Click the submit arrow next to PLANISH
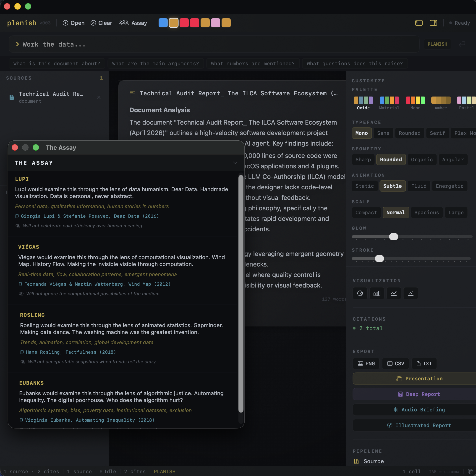476x476 pixels. tap(462, 44)
